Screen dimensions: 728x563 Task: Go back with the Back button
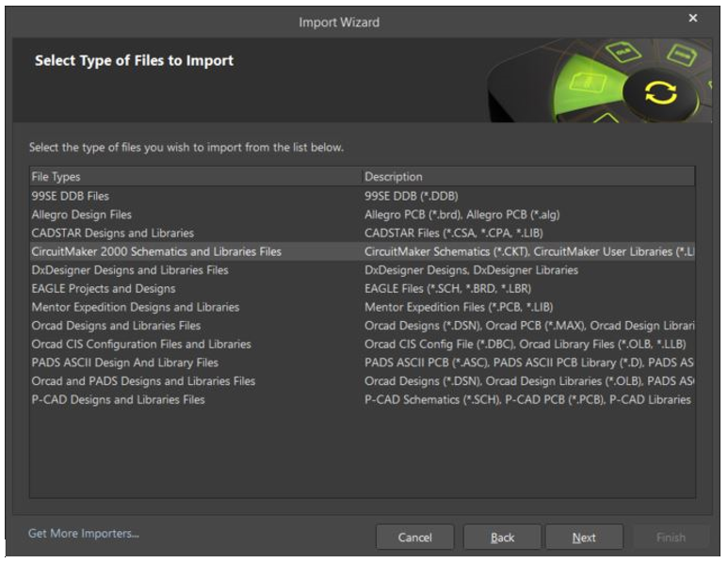[x=502, y=538]
